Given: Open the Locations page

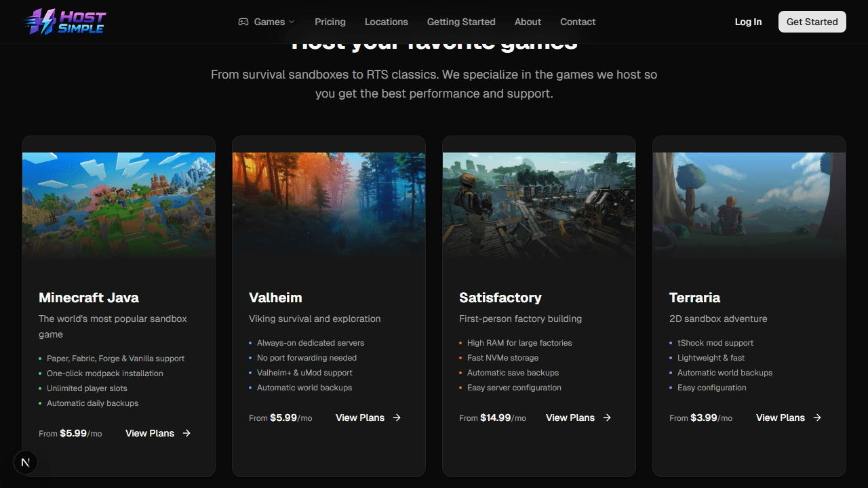Looking at the screenshot, I should click(386, 22).
